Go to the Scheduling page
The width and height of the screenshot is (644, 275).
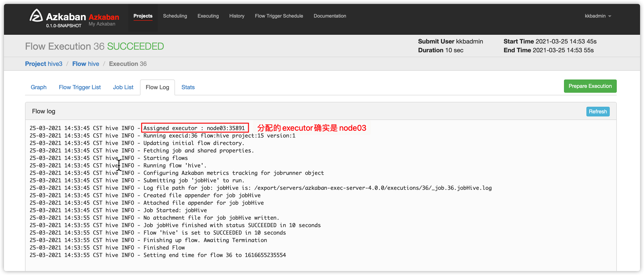pyautogui.click(x=175, y=16)
